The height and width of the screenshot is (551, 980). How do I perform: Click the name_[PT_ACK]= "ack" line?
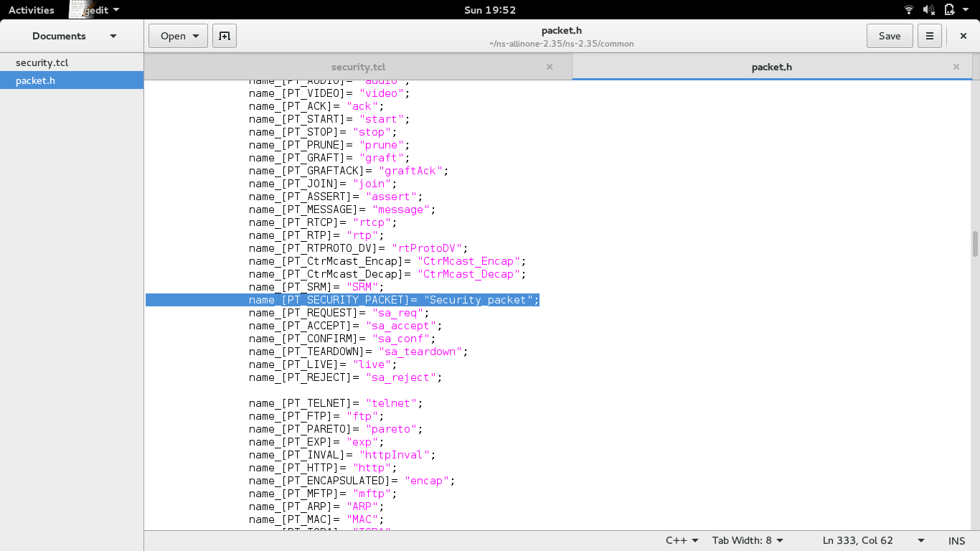pos(316,106)
